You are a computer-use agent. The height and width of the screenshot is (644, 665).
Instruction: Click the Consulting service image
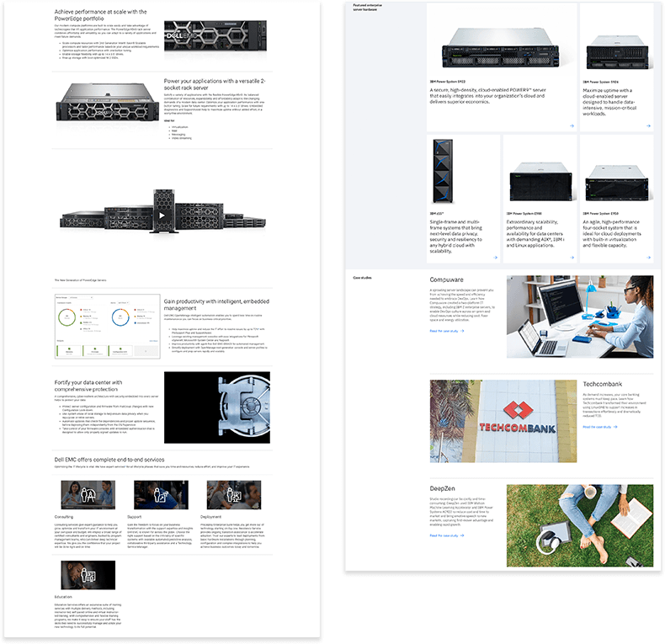[88, 495]
